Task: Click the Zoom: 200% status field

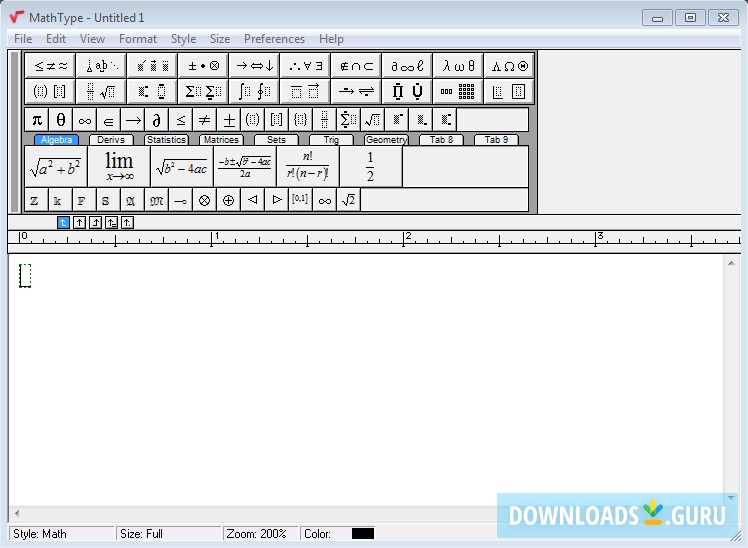Action: coord(260,534)
